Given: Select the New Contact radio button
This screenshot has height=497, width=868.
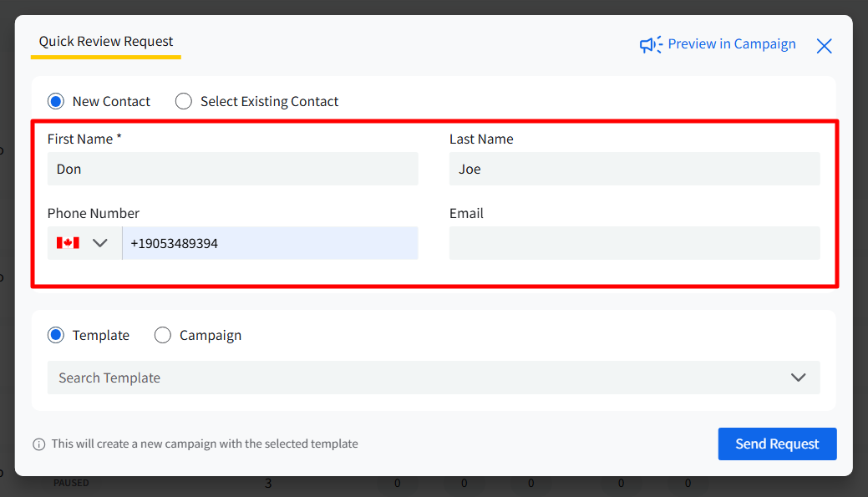Looking at the screenshot, I should point(56,101).
